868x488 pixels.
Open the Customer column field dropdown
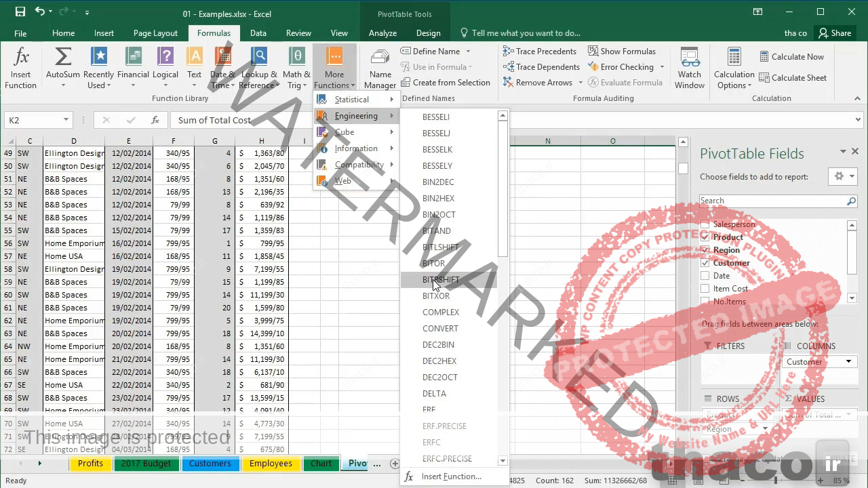(x=848, y=362)
